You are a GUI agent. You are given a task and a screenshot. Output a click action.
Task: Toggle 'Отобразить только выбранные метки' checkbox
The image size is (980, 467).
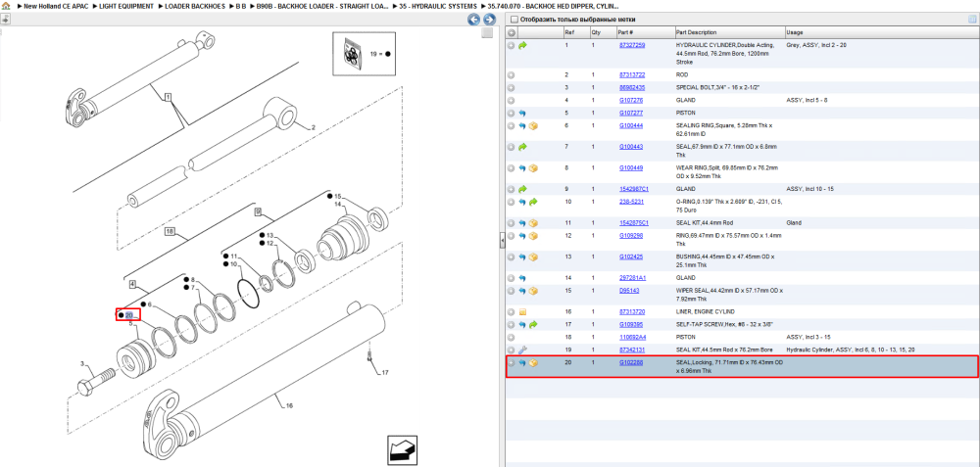coord(514,20)
